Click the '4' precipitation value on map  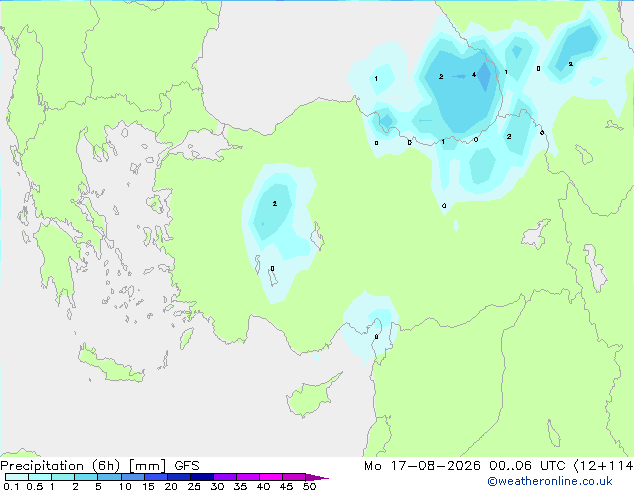click(473, 75)
